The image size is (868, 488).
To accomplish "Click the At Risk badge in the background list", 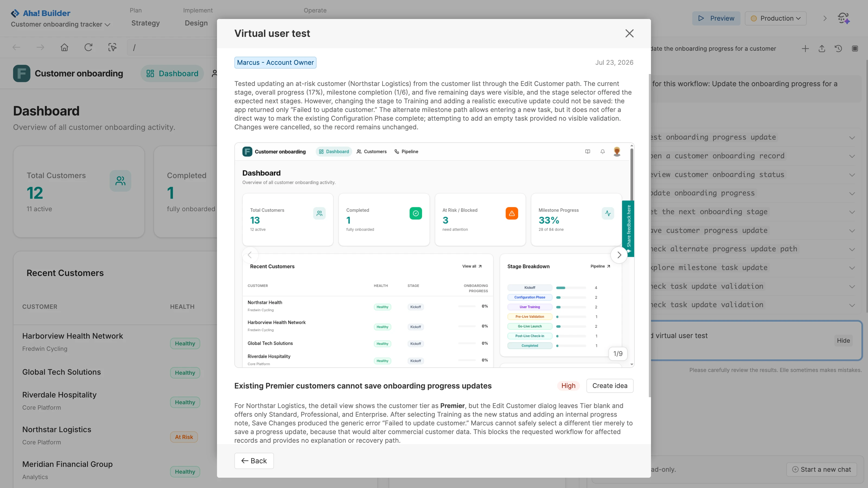I will click(184, 437).
